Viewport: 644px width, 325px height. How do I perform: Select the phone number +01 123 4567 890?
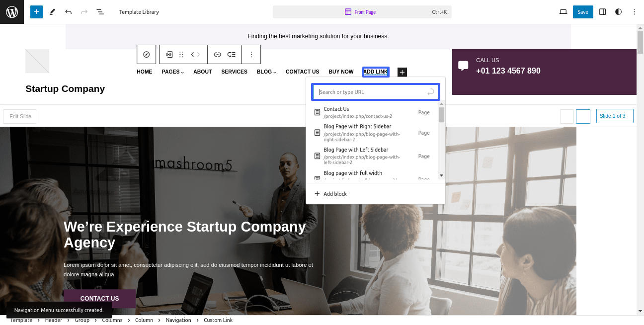tap(508, 71)
